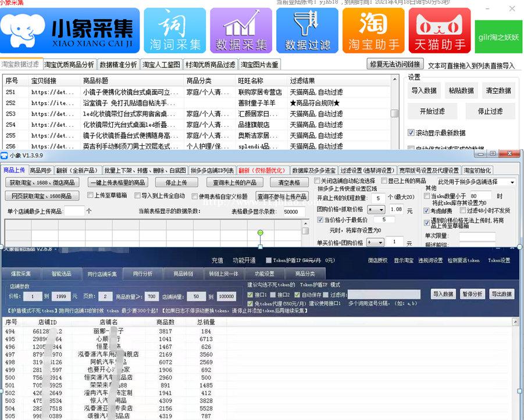Click 开始过滤 button
The image size is (524, 420).
(432, 111)
